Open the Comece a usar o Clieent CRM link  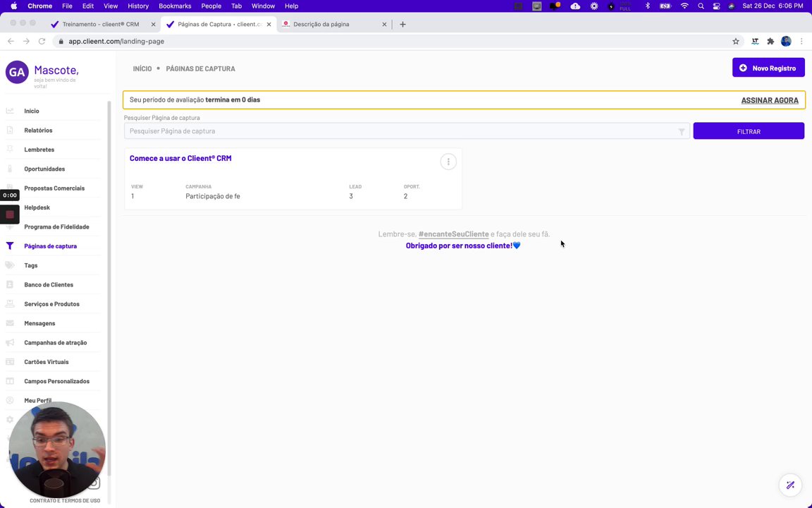[180, 159]
